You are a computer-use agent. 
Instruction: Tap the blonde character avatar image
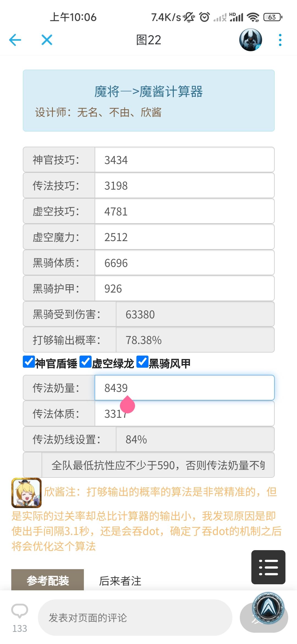point(26,493)
